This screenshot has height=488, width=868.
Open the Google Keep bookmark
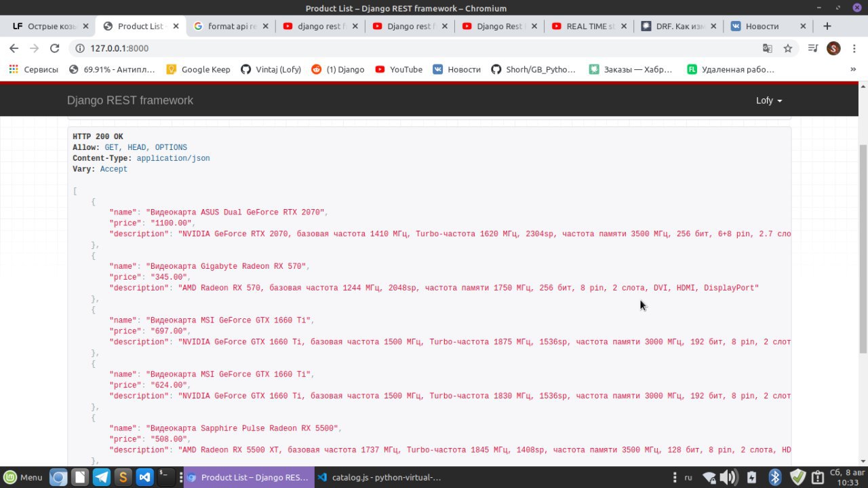(x=198, y=69)
